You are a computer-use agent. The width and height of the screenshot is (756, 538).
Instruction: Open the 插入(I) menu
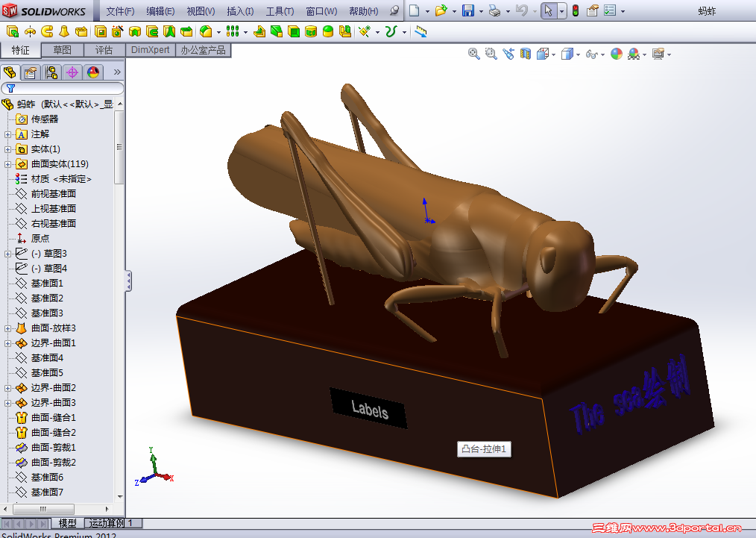tap(240, 10)
